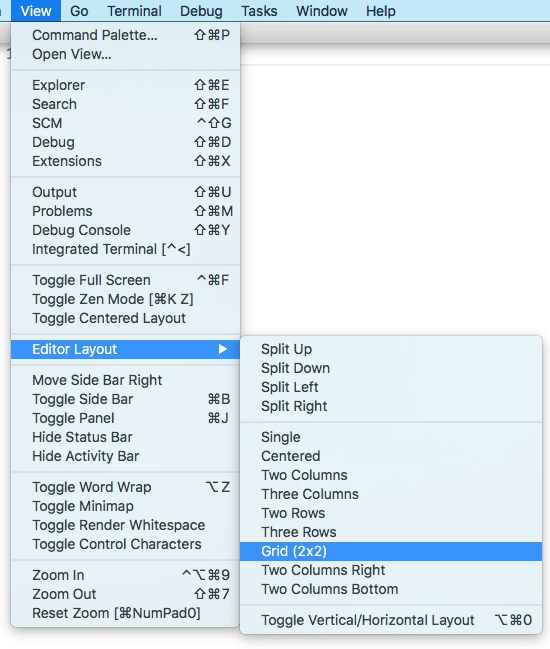Hide the Activity Bar
Screen dimensions: 550x649
(125, 456)
